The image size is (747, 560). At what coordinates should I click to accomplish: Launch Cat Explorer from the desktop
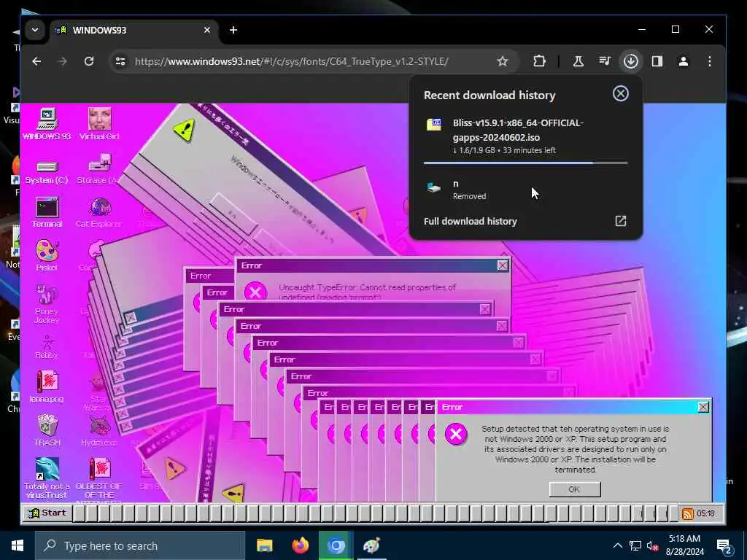point(99,212)
